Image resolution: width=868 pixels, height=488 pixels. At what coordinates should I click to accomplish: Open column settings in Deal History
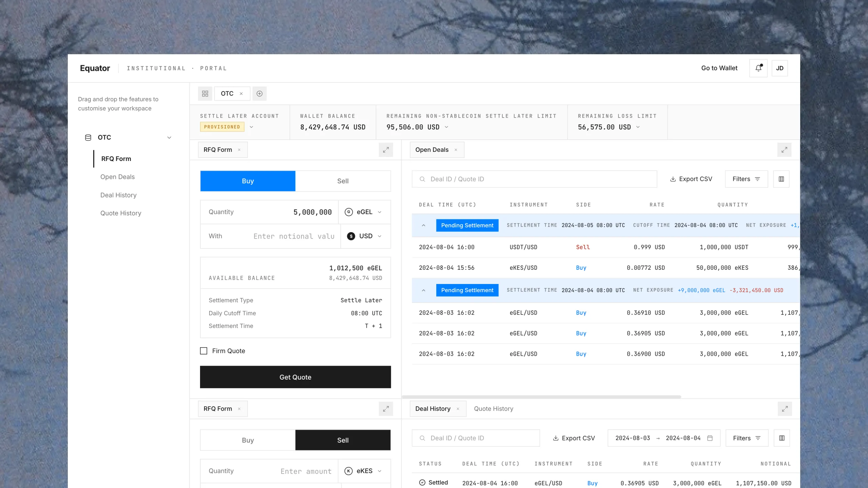pos(782,438)
